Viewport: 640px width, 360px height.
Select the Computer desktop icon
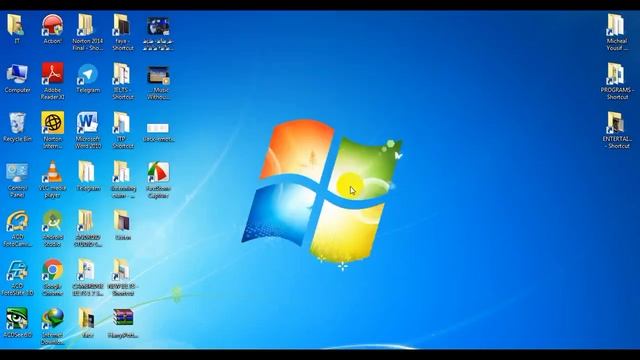pos(17,78)
